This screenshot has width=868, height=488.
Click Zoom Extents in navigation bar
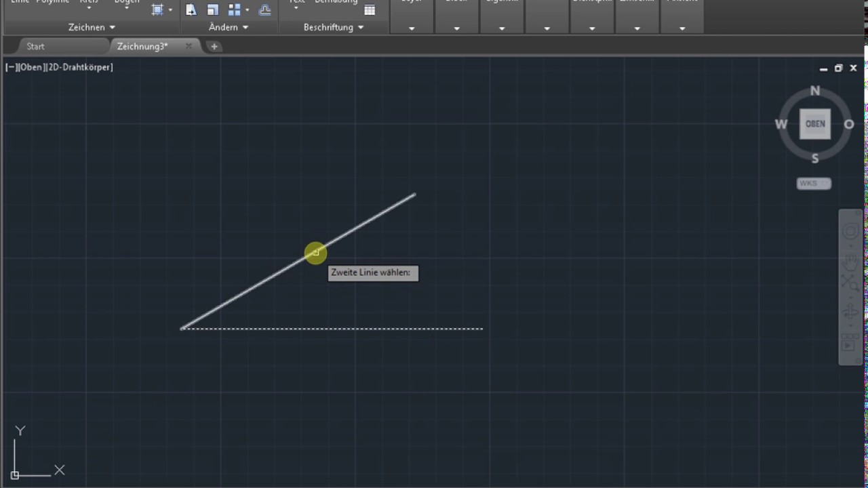pos(850,283)
